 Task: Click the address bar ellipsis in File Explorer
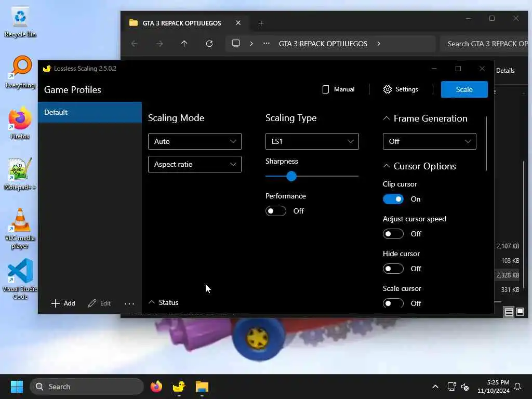[267, 44]
